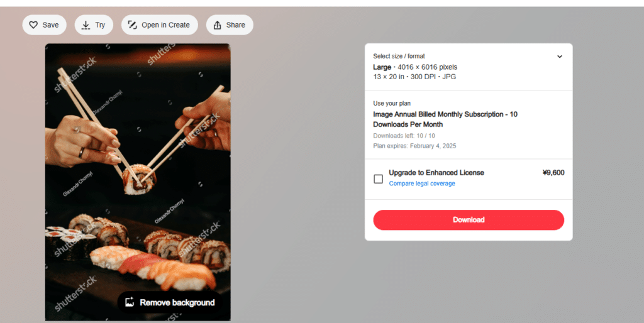Click the Share button text
The image size is (644, 323).
pos(236,25)
